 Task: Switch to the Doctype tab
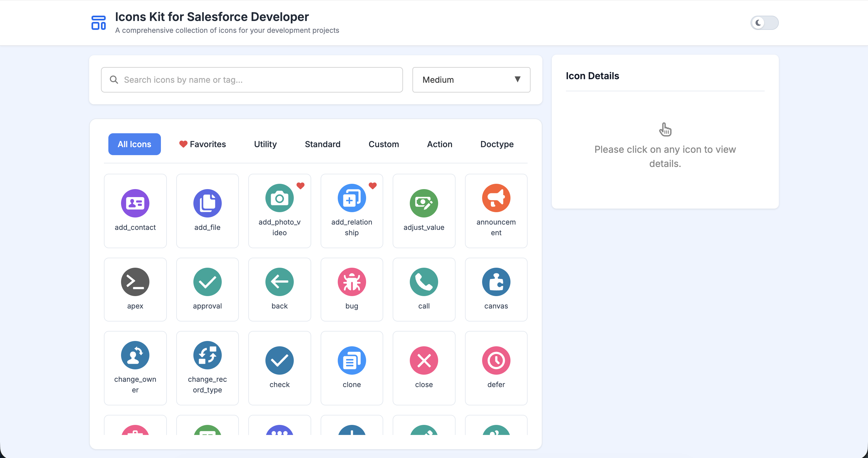pos(497,144)
